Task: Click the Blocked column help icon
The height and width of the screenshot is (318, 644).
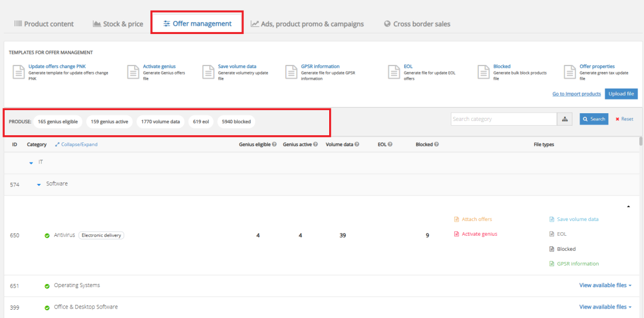Action: tap(436, 145)
